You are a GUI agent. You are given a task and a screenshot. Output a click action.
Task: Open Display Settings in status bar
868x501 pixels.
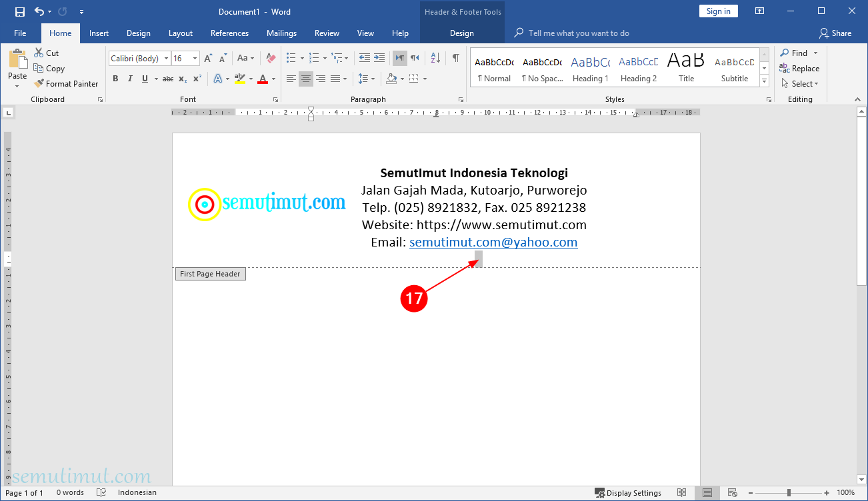(628, 493)
